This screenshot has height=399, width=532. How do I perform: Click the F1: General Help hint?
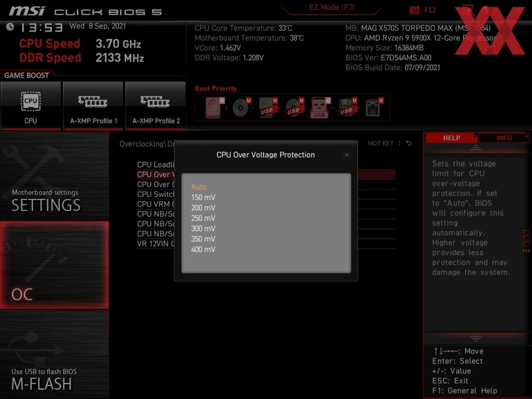point(465,391)
